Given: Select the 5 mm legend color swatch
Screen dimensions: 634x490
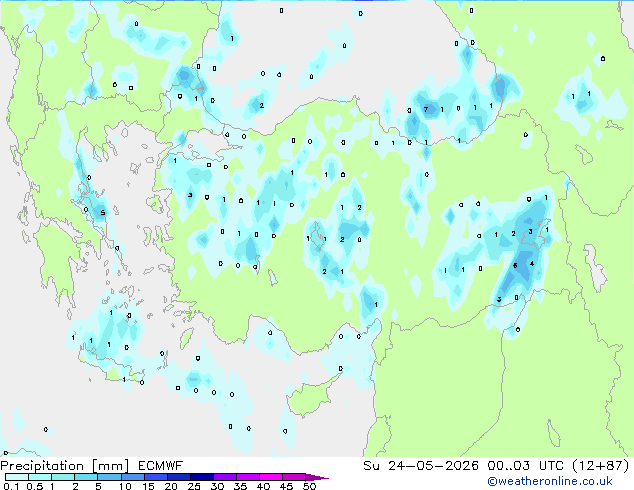Looking at the screenshot, I should tap(109, 477).
